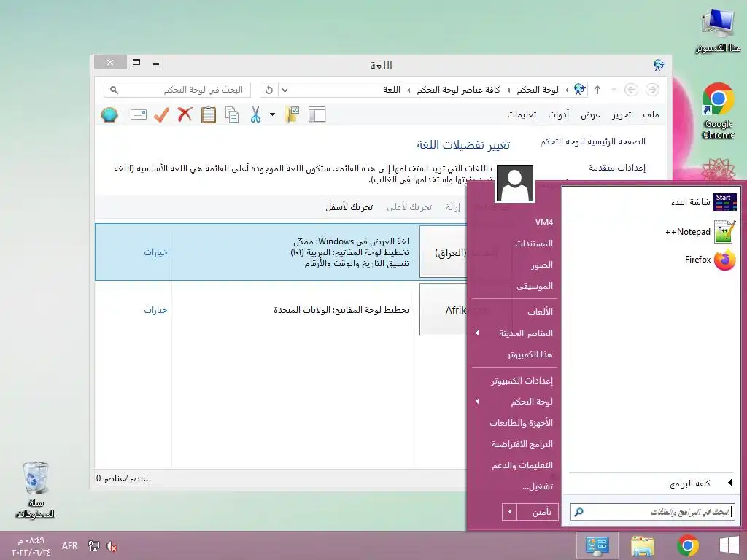Open the File (ملف) menu

pyautogui.click(x=651, y=114)
